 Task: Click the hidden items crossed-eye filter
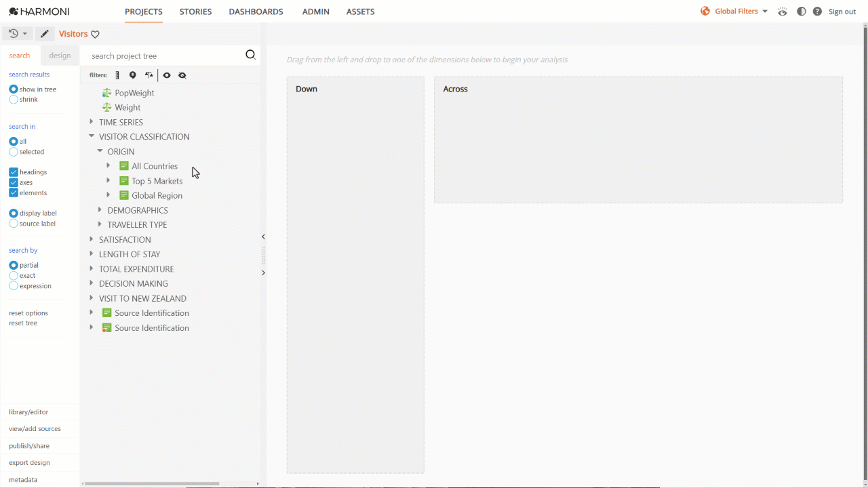[182, 75]
